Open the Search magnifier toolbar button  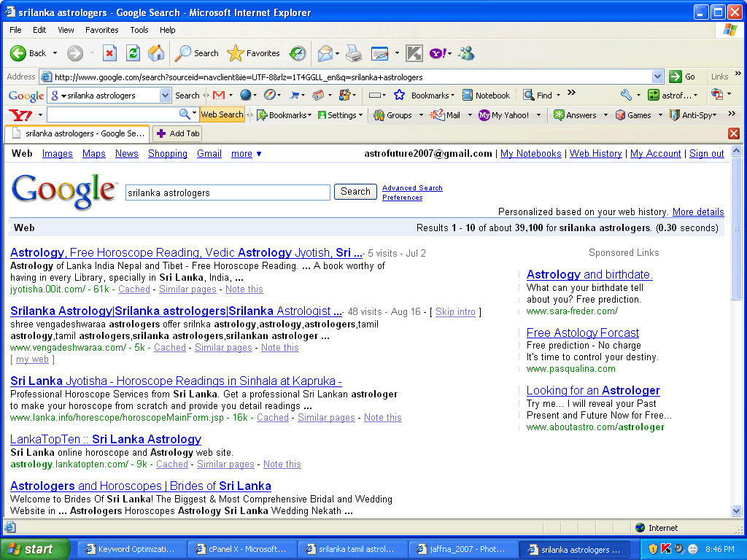point(196,53)
